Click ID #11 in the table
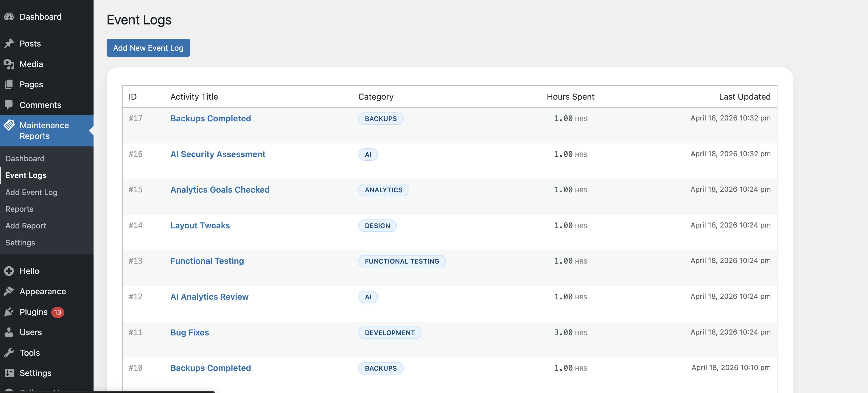Viewport: 868px width, 393px height. [x=136, y=332]
